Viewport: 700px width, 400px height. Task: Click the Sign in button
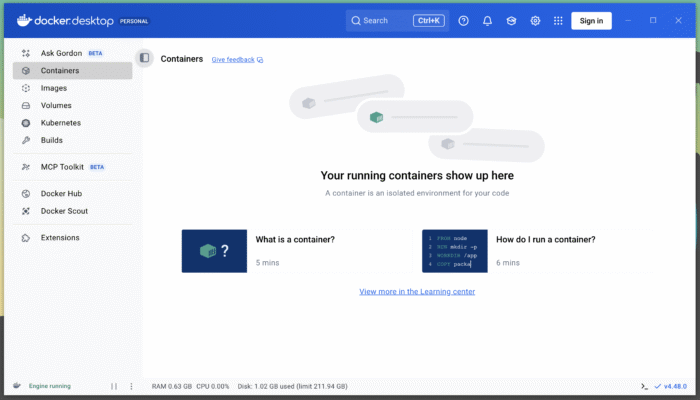[591, 20]
